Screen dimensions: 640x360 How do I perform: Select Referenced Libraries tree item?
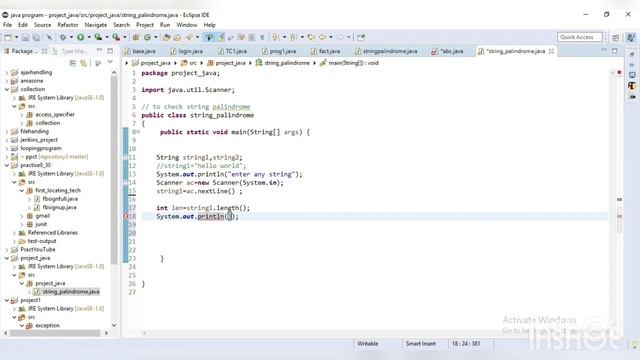point(53,233)
